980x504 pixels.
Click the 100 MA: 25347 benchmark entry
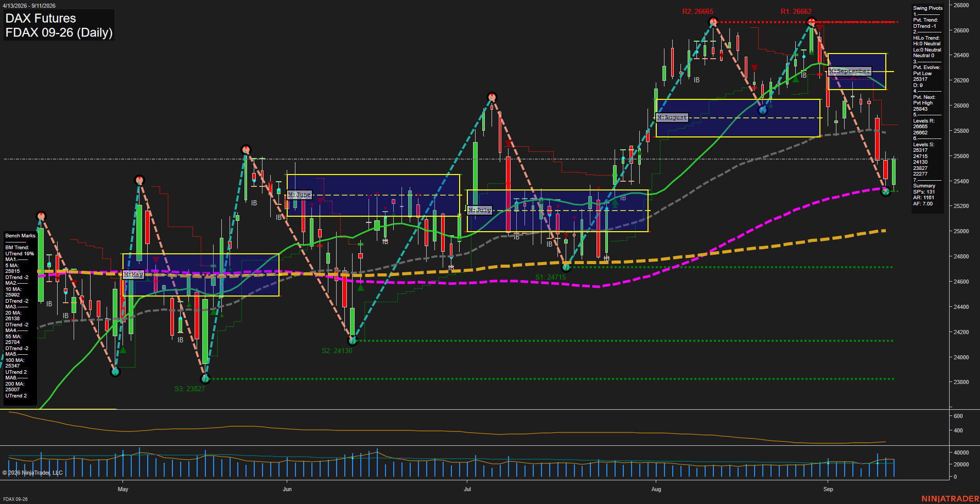point(14,363)
